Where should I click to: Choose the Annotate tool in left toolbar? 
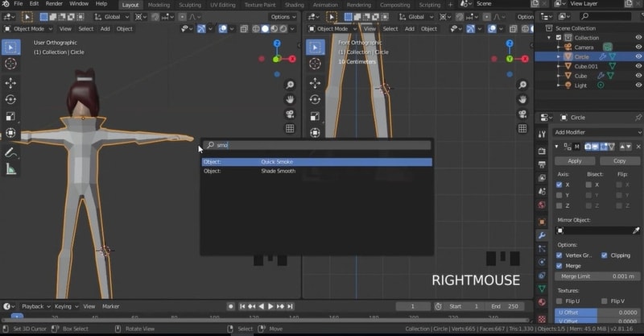click(x=10, y=151)
